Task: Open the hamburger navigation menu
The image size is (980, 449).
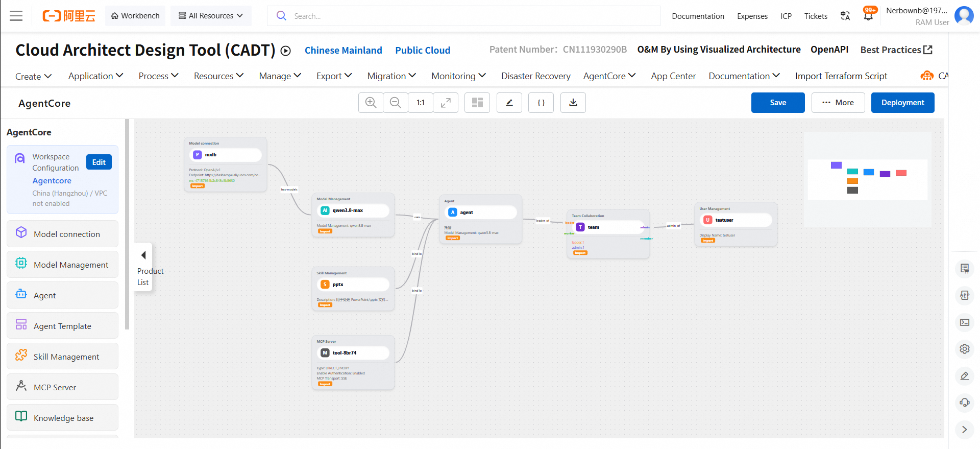Action: [x=16, y=16]
